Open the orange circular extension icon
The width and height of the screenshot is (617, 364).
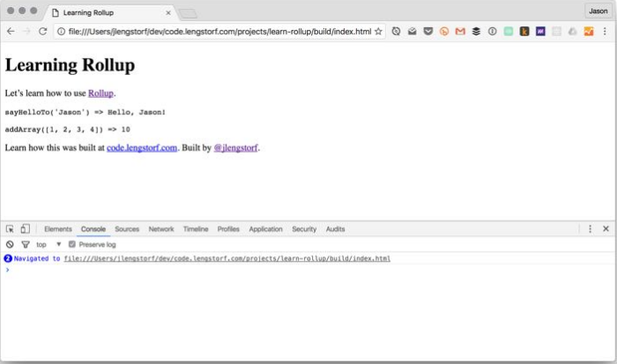click(444, 32)
